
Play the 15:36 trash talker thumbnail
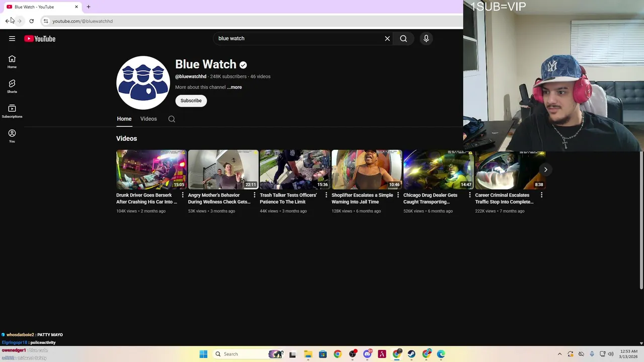[295, 169]
